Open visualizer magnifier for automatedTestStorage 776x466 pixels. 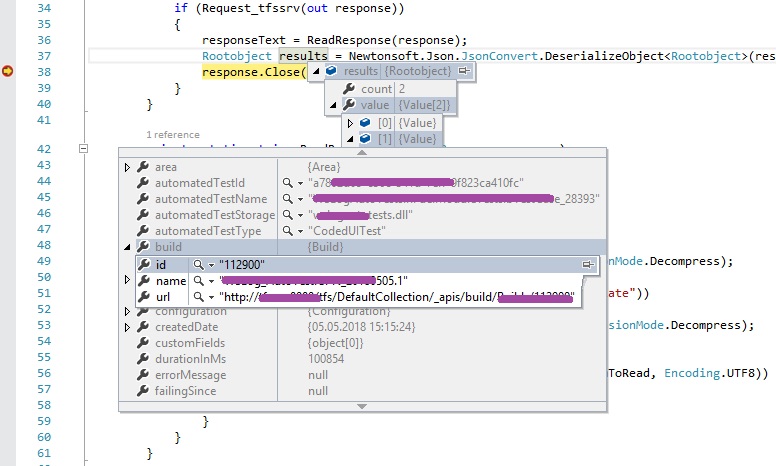pyautogui.click(x=288, y=215)
